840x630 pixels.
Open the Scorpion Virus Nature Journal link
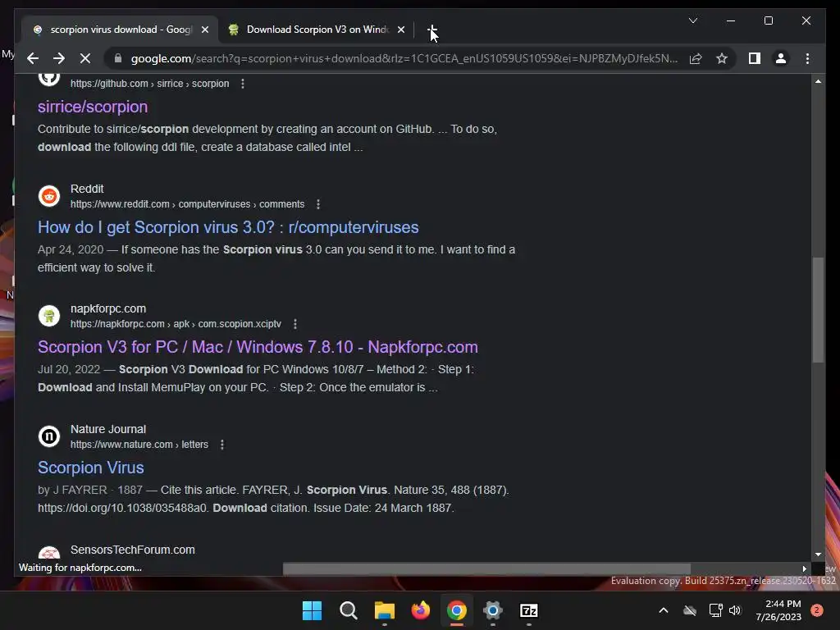[x=90, y=468]
